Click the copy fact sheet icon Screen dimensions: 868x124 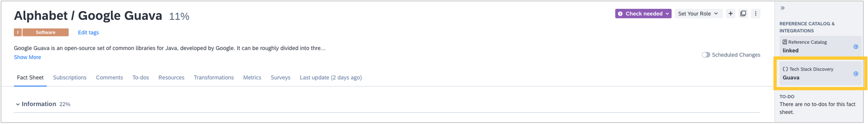click(x=743, y=13)
